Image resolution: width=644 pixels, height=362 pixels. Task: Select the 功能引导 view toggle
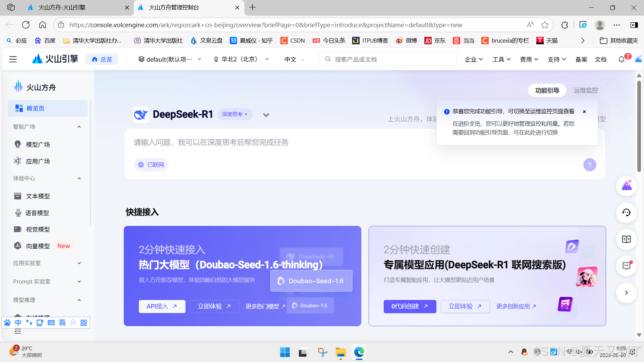click(x=547, y=90)
